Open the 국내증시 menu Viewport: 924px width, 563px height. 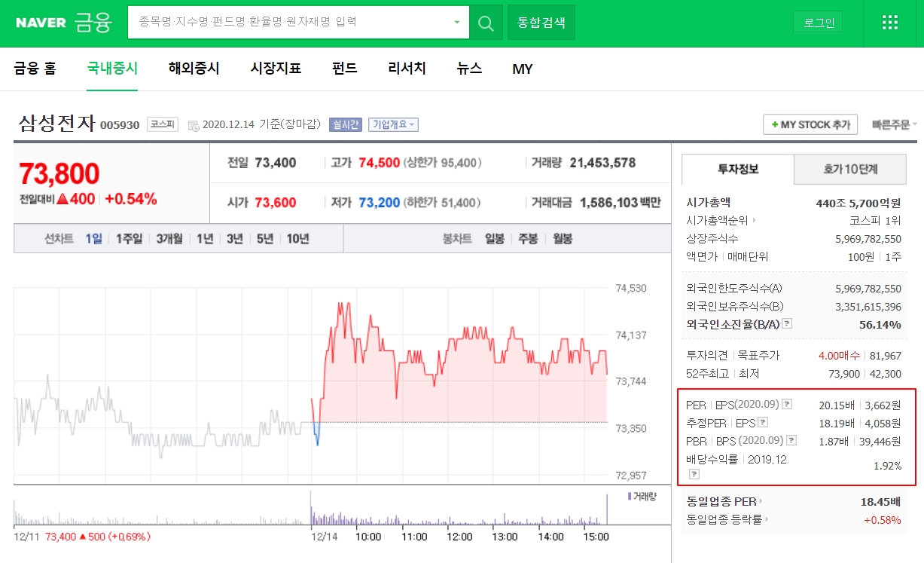(x=112, y=69)
